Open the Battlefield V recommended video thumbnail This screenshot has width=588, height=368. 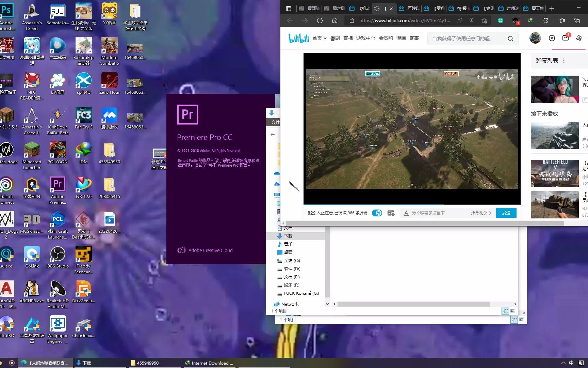[555, 173]
